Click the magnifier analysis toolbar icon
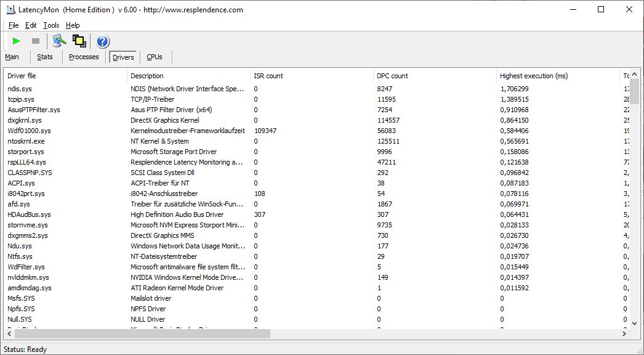This screenshot has height=355, width=644. coord(59,41)
